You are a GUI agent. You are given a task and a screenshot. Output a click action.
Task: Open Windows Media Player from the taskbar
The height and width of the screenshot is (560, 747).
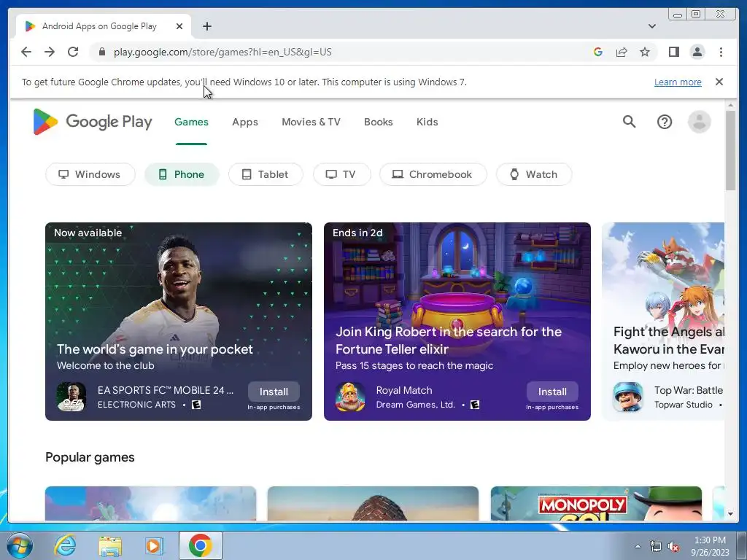pos(155,545)
